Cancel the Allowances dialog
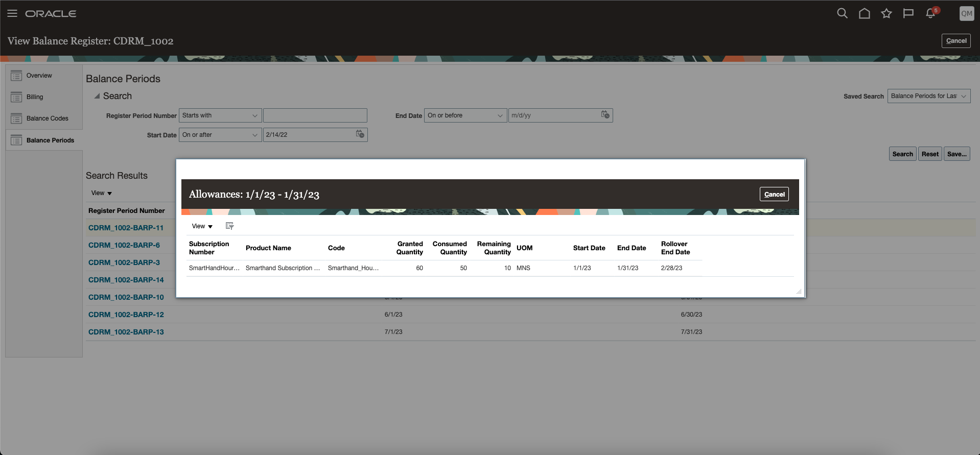 (x=774, y=194)
